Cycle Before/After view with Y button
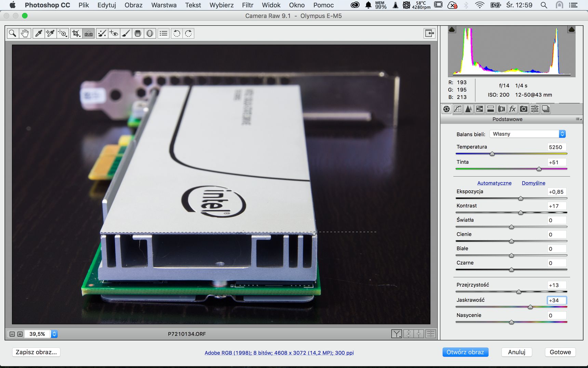 tap(397, 334)
